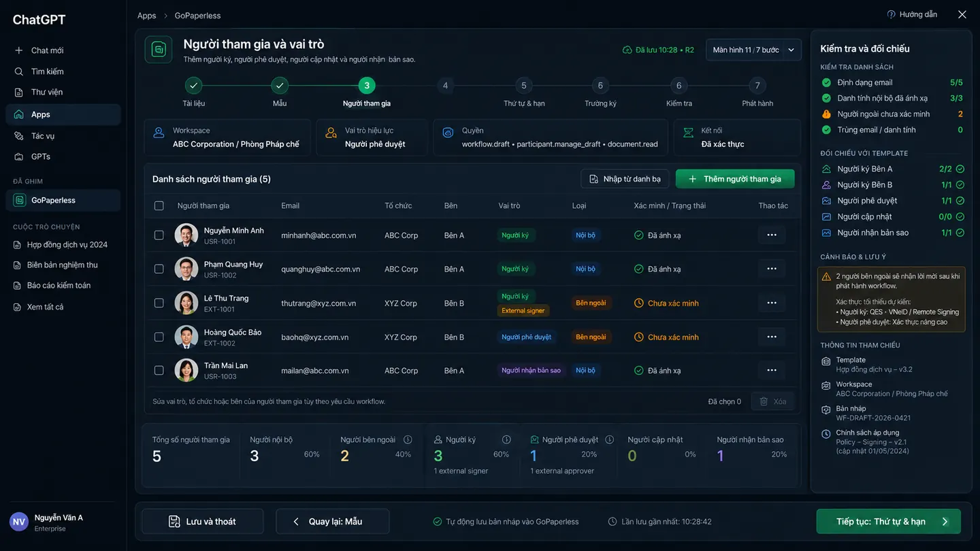Expand Bên ngoài type tag for Lê Thu Trang
The width and height of the screenshot is (980, 551).
591,303
